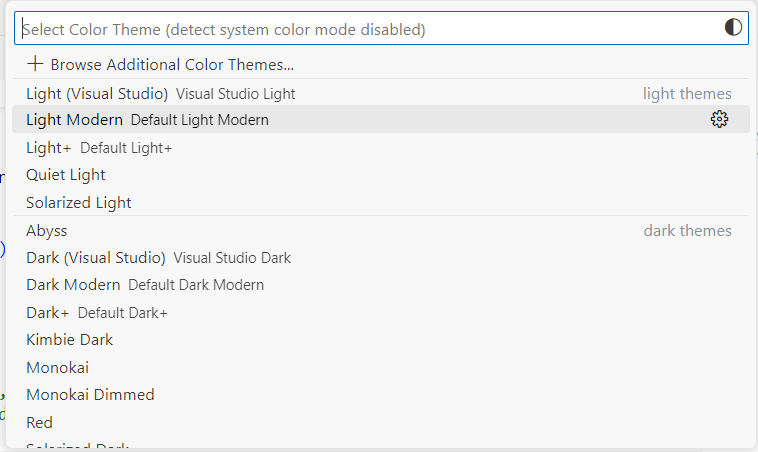The height and width of the screenshot is (452, 758).
Task: Choose the Monokai Dimmed theme
Action: pos(381,394)
